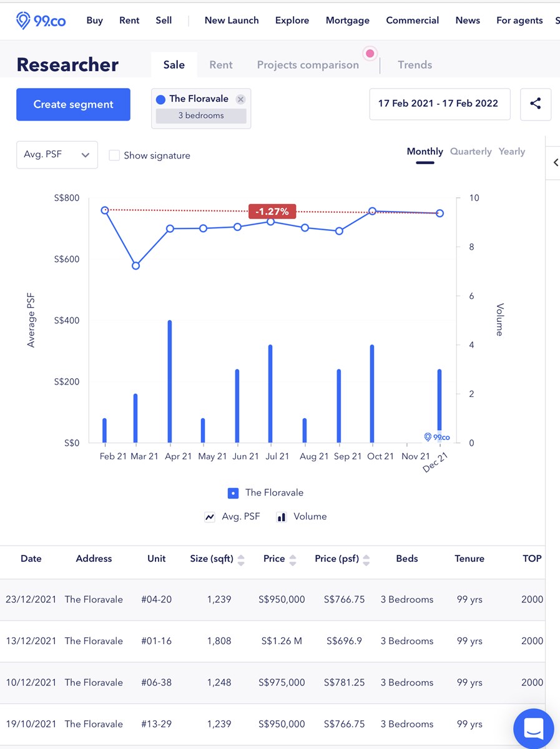Screen dimensions: 560x749
Task: Open the Avg. PSF dropdown
Action: 57,155
